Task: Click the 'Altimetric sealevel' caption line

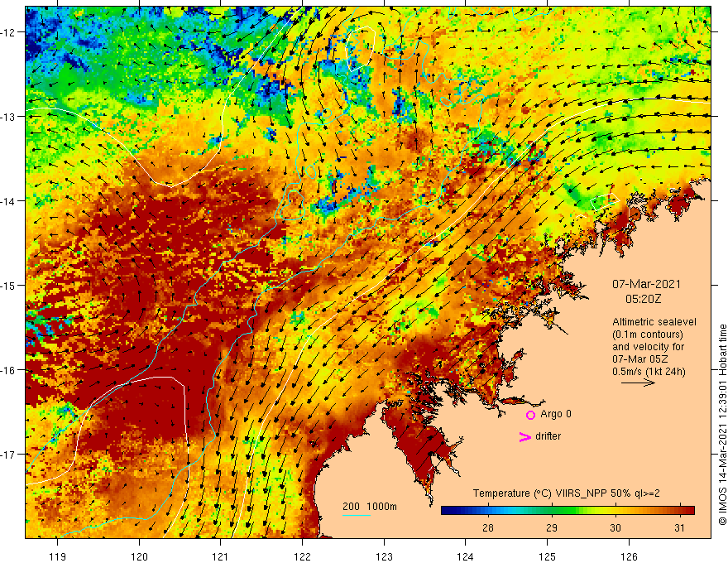Action: pos(654,322)
